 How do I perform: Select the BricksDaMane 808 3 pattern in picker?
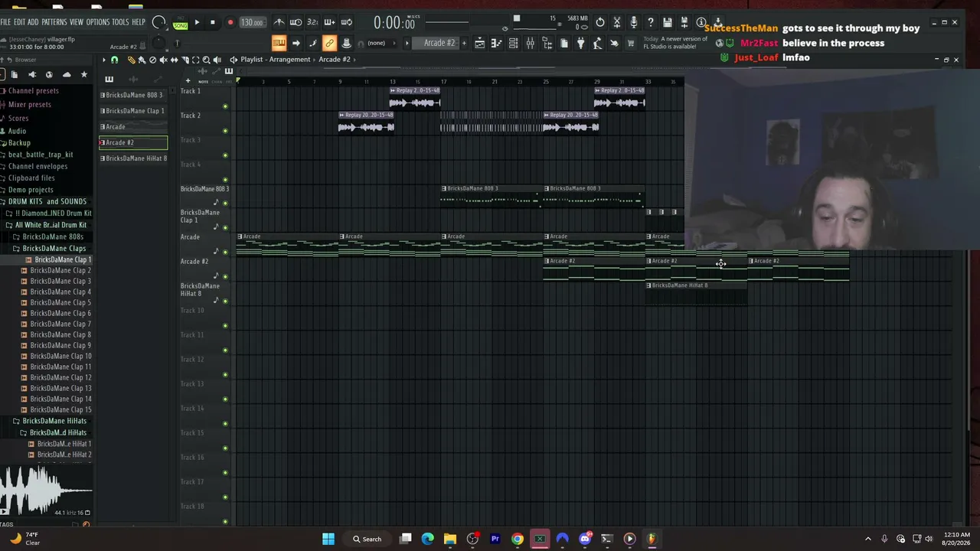click(x=134, y=95)
